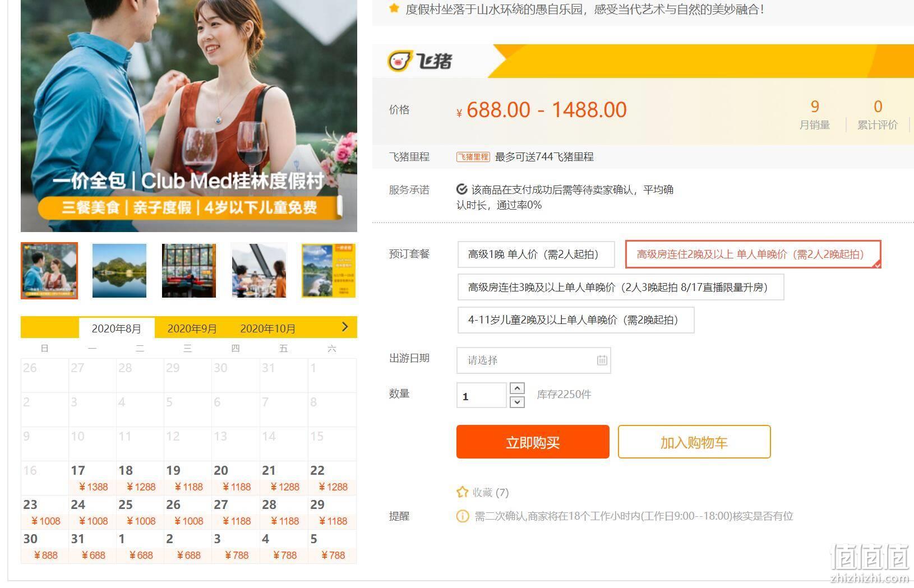The image size is (914, 588).
Task: Click 收藏 (7) link
Action: (x=490, y=492)
